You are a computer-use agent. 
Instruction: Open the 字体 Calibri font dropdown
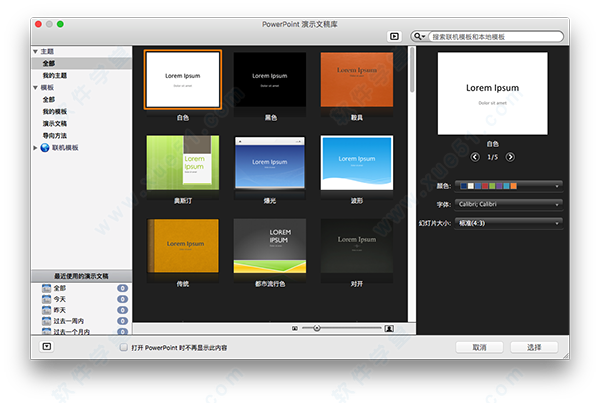(x=509, y=204)
